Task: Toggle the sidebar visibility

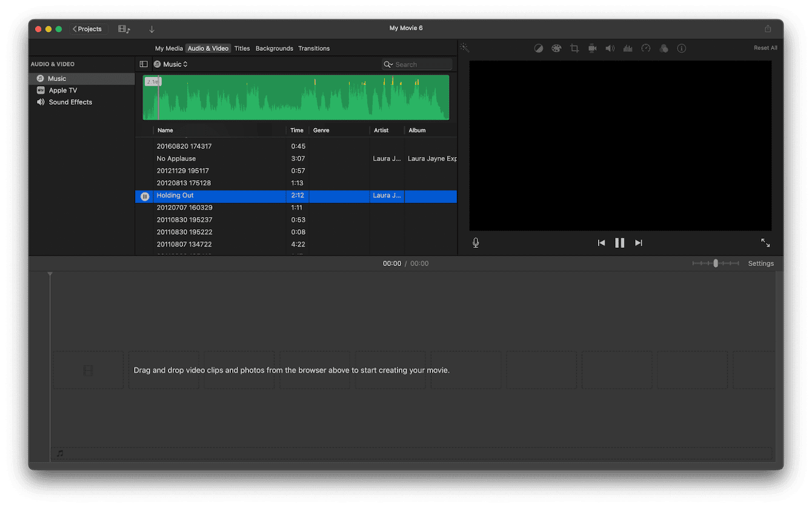Action: [x=144, y=64]
